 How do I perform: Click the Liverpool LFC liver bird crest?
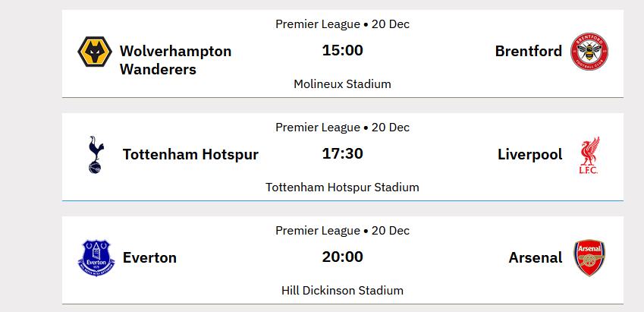(x=589, y=155)
